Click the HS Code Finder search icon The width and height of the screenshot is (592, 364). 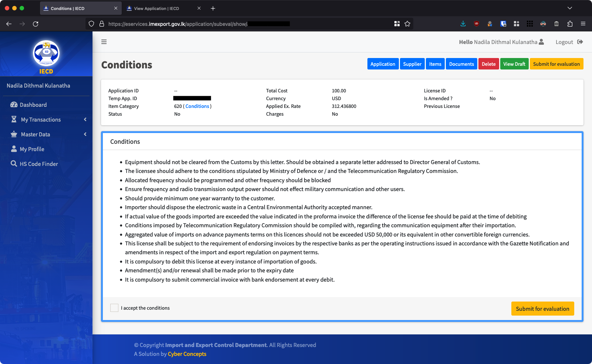click(x=14, y=164)
